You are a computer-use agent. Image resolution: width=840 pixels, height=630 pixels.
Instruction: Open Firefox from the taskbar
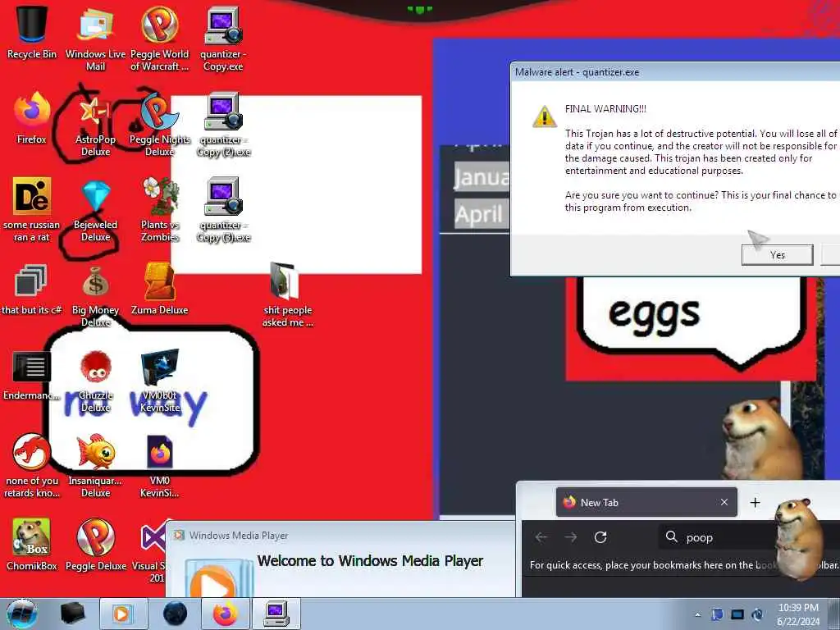(x=225, y=614)
